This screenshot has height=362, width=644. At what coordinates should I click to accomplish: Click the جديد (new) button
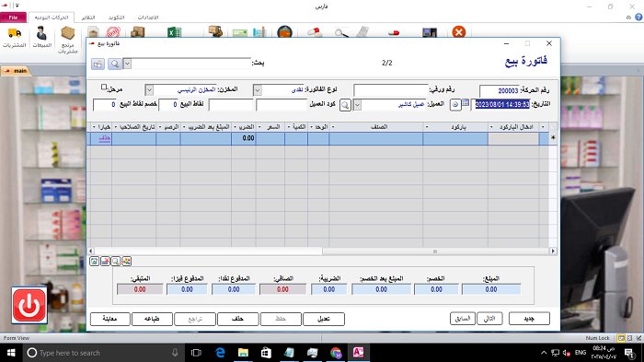pos(529,319)
